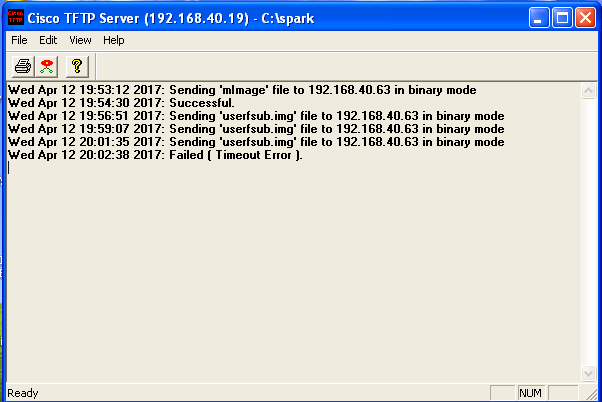Open the Help menu
This screenshot has height=402, width=602.
tap(113, 40)
